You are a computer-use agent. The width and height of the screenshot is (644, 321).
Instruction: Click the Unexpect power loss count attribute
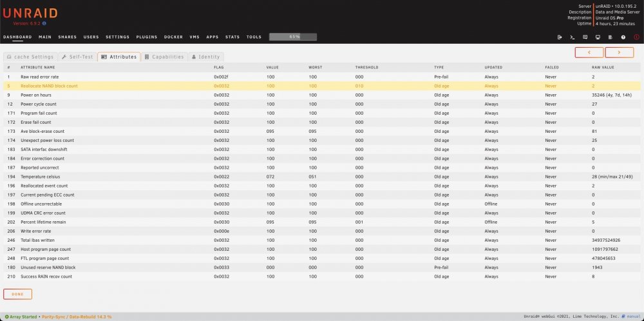[x=47, y=140]
